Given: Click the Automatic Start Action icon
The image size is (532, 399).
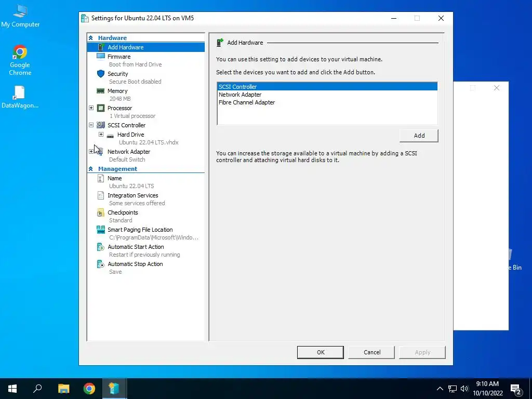Looking at the screenshot, I should pos(101,247).
